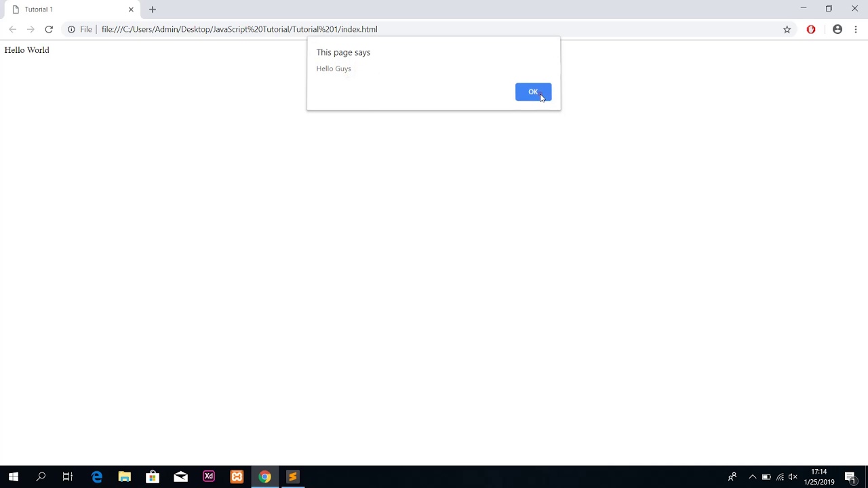The width and height of the screenshot is (868, 488).
Task: Select the Tutorial 1 browser tab
Action: [71, 9]
